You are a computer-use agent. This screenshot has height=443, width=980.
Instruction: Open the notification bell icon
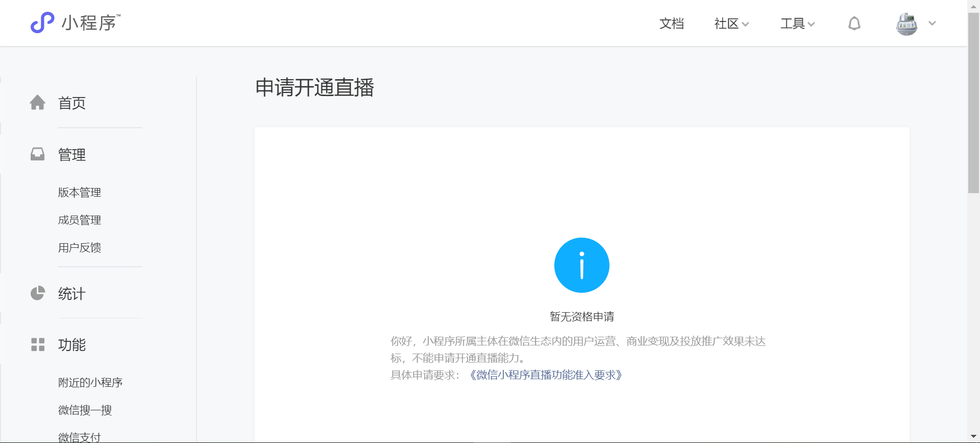[854, 24]
